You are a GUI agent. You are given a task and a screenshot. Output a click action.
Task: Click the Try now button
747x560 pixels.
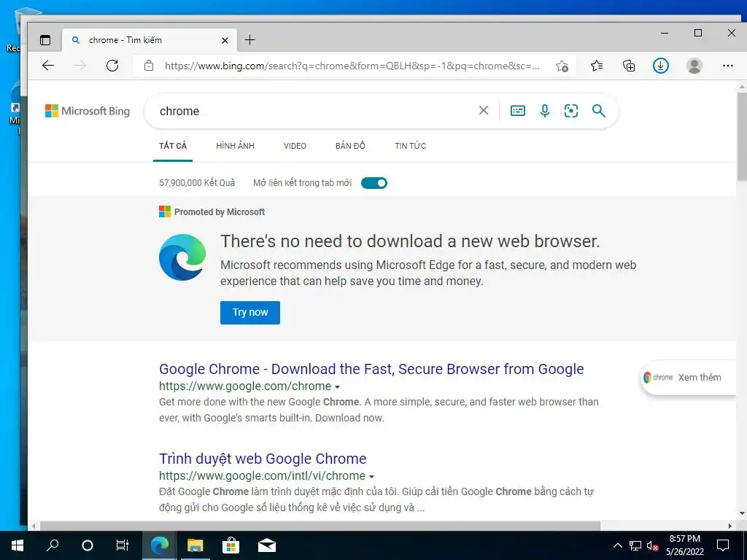(x=250, y=312)
